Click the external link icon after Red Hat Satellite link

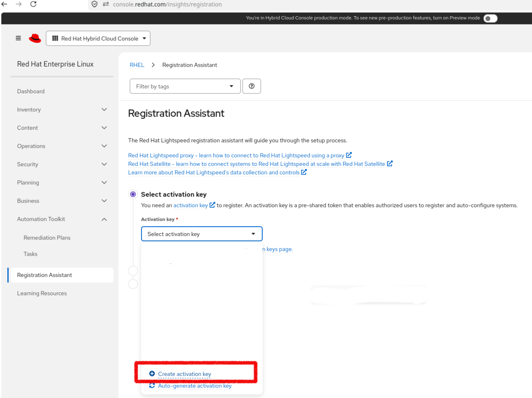pyautogui.click(x=390, y=163)
